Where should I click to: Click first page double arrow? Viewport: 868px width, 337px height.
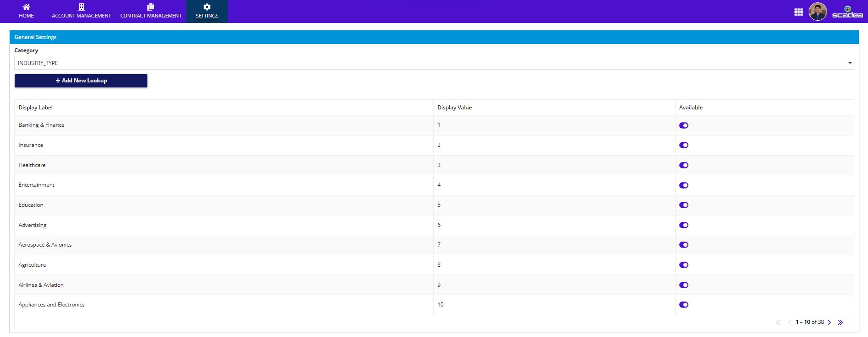click(x=778, y=323)
